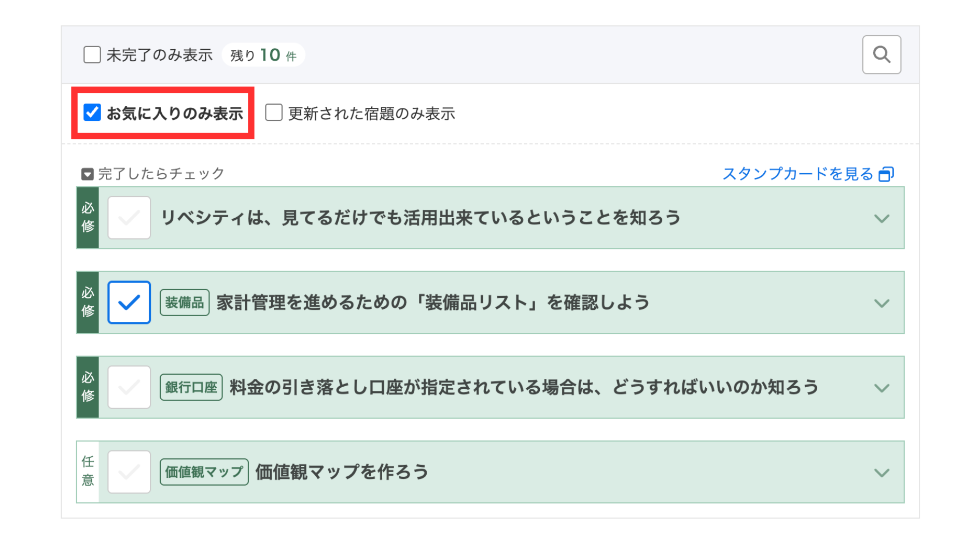
Task: Check off the 価値観マップを作ろう task
Action: [x=129, y=472]
